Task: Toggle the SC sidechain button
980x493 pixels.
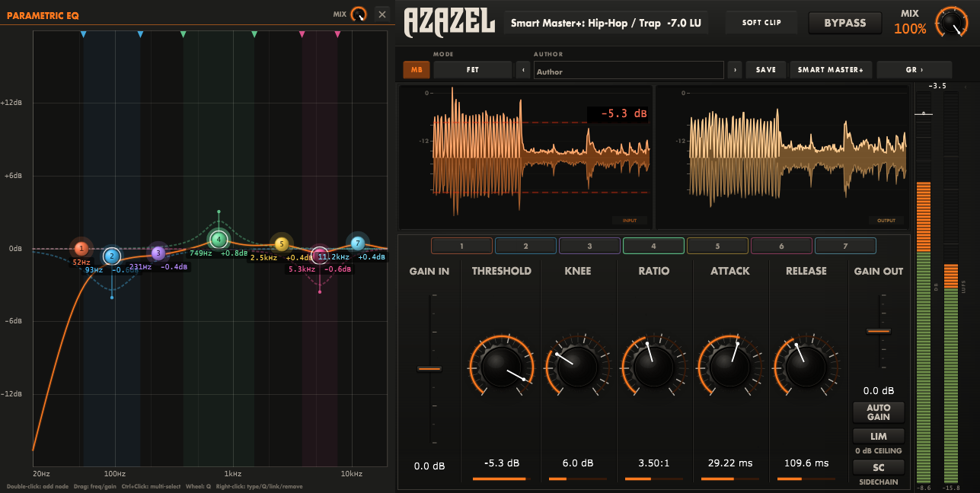Action: (x=878, y=467)
